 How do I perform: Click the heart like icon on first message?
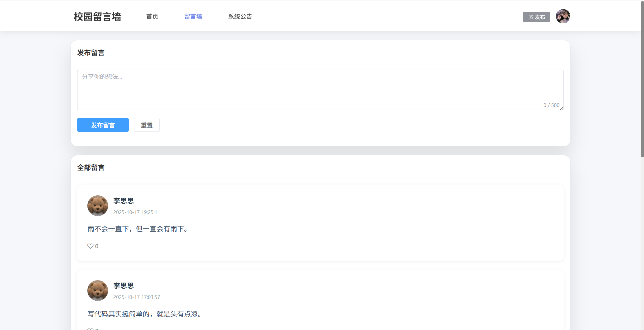(90, 246)
